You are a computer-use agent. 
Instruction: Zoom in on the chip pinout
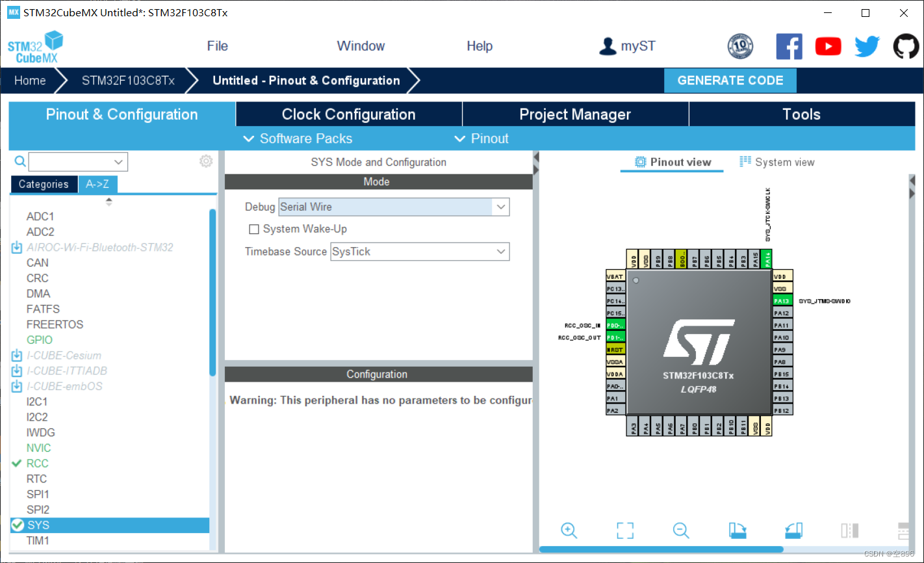click(x=569, y=530)
